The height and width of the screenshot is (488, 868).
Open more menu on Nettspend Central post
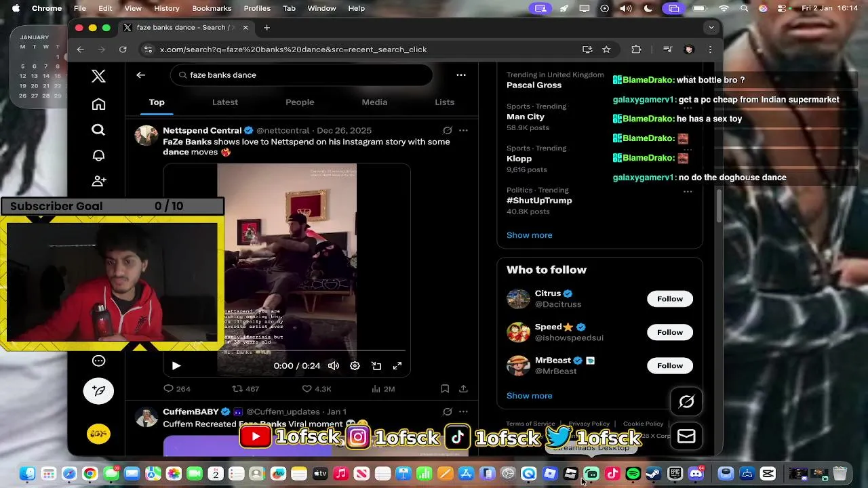pos(463,130)
